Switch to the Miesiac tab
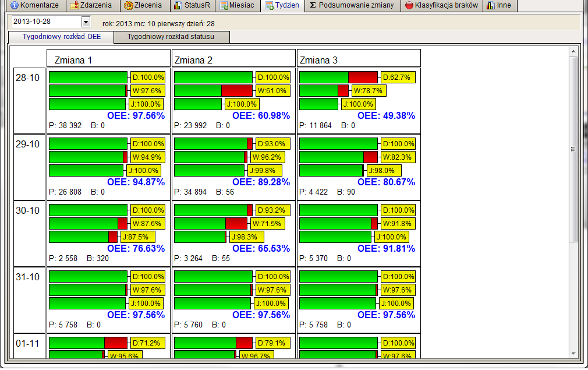 pyautogui.click(x=238, y=5)
